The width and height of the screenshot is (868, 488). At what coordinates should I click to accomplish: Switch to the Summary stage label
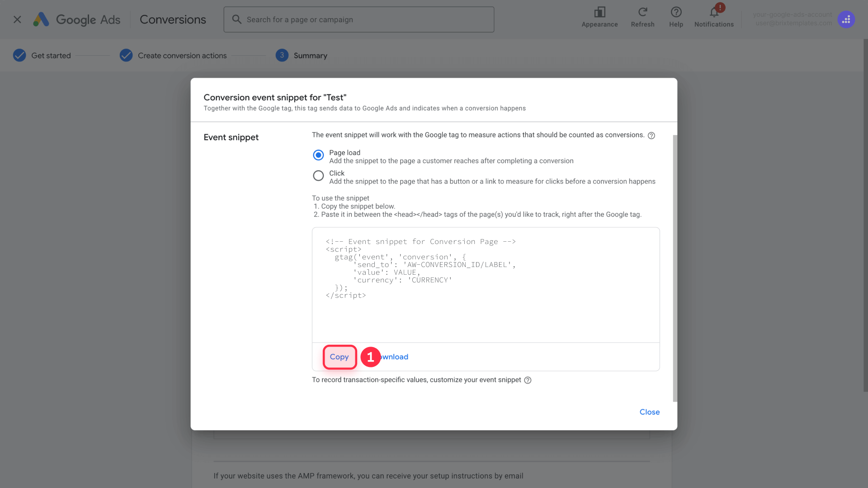(x=310, y=55)
